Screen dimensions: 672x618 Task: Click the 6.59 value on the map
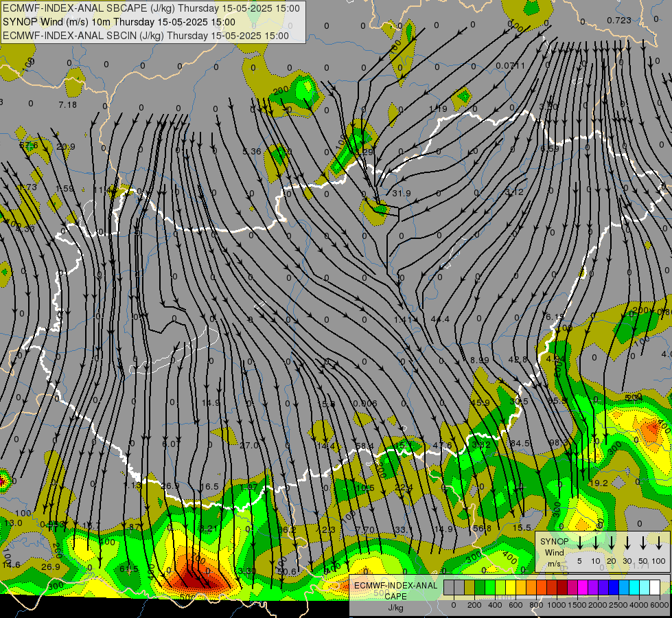click(549, 149)
